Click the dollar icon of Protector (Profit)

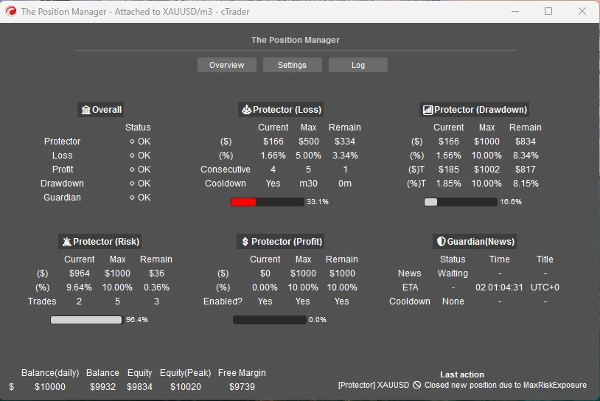[245, 242]
